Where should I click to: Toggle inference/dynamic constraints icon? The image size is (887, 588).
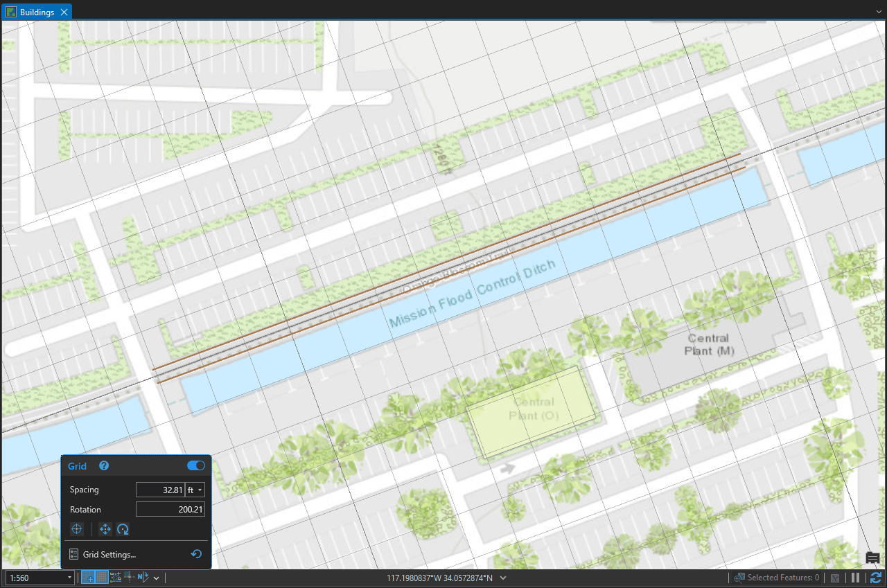pos(129,577)
